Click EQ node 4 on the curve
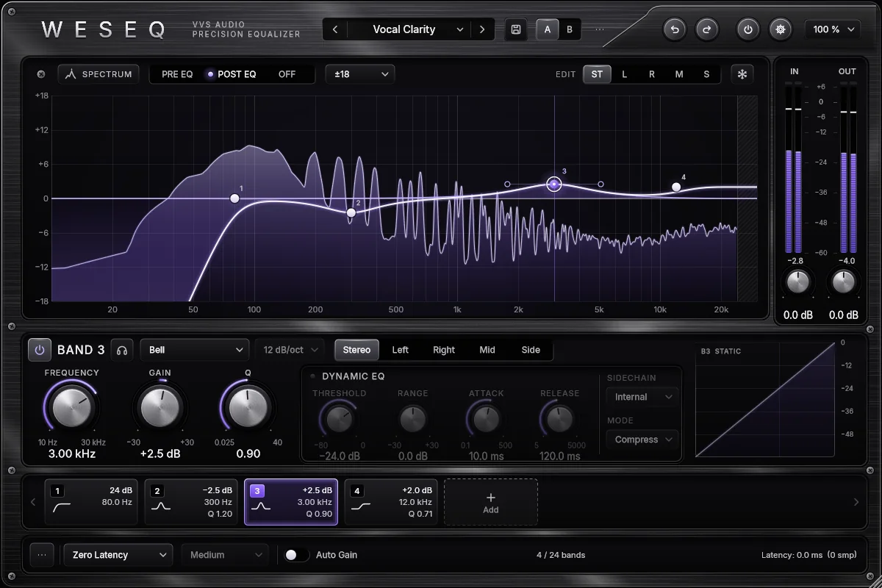 [x=676, y=187]
